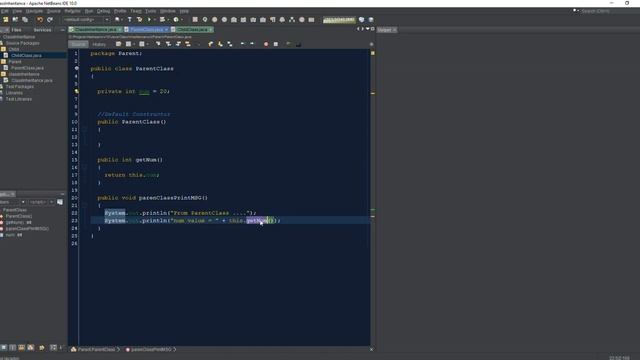The height and width of the screenshot is (360, 640).
Task: Start macro recording with the red circle icon
Action: [x=266, y=44]
